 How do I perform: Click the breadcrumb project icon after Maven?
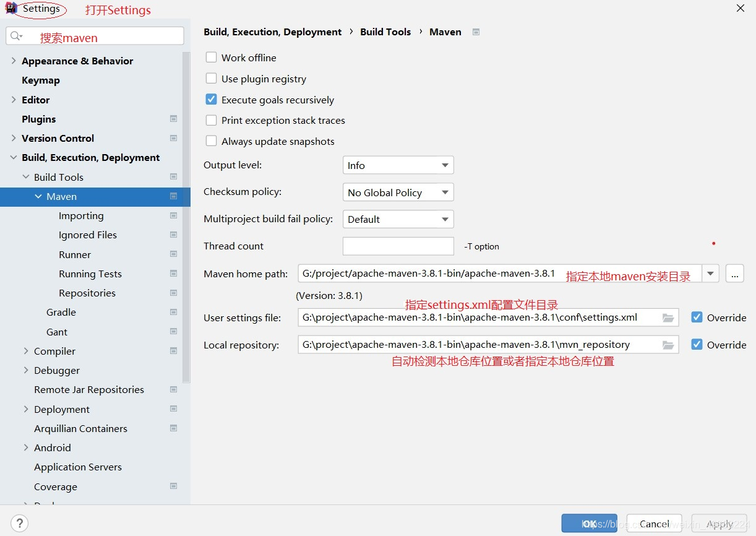[x=476, y=32]
